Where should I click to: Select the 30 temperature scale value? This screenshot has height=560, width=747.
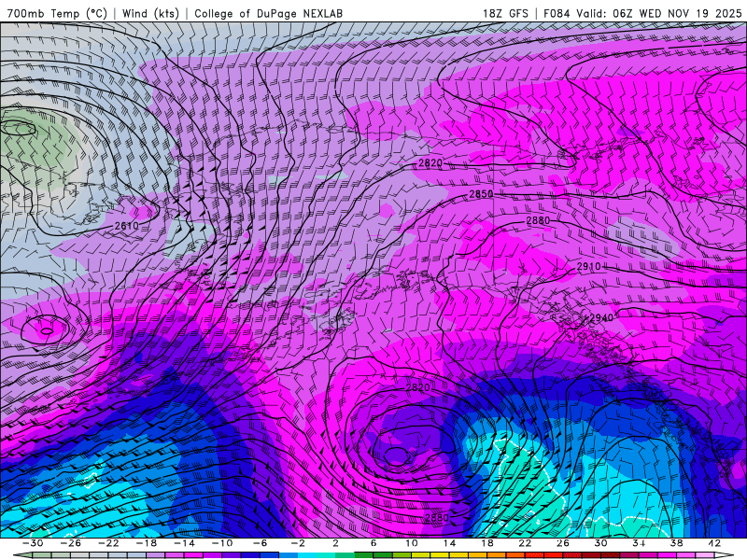pyautogui.click(x=600, y=543)
